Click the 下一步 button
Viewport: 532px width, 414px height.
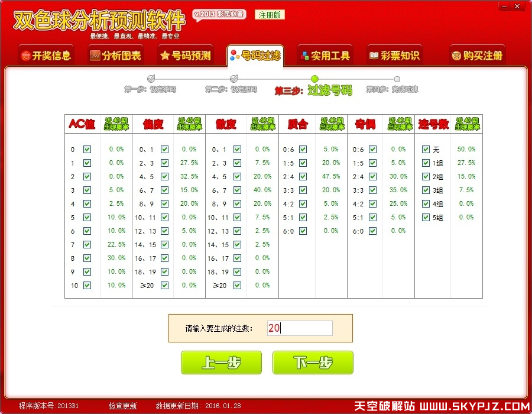312,363
